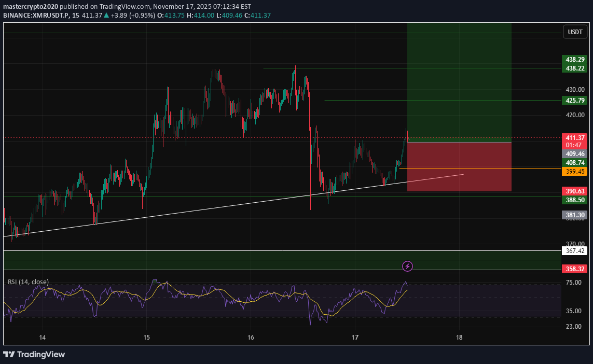Click the TradingView logo
Screen dimensions: 593x364
[x=34, y=355]
